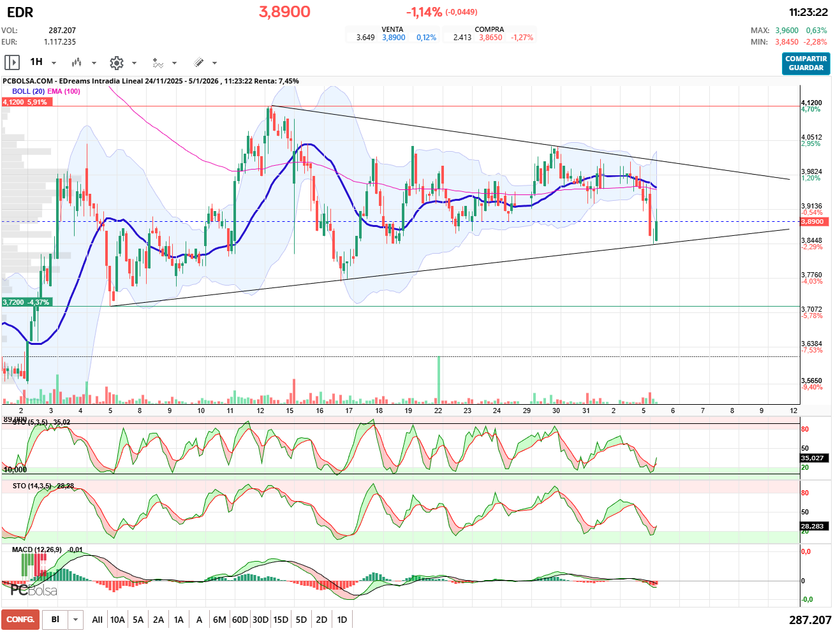Click the add indicator icon

(158, 62)
